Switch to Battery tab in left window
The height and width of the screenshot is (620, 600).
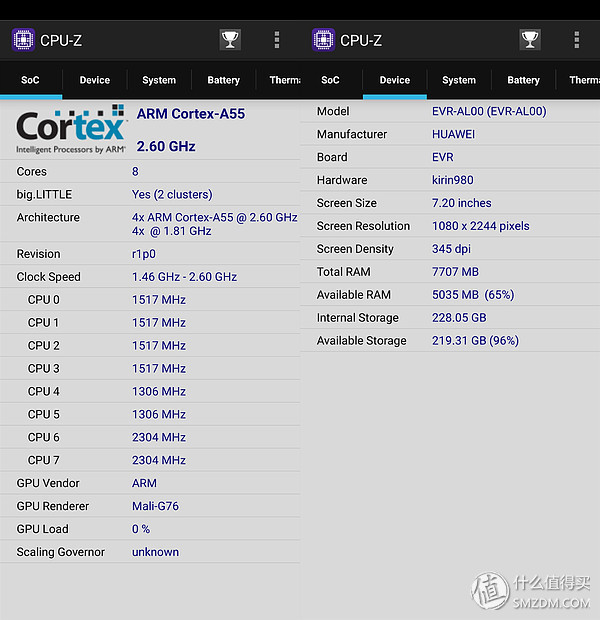point(223,80)
